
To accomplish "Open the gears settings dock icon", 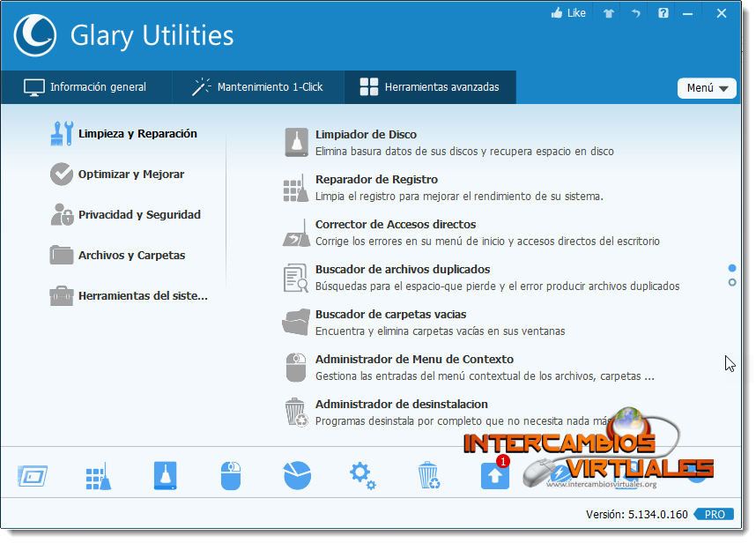I will (x=362, y=476).
